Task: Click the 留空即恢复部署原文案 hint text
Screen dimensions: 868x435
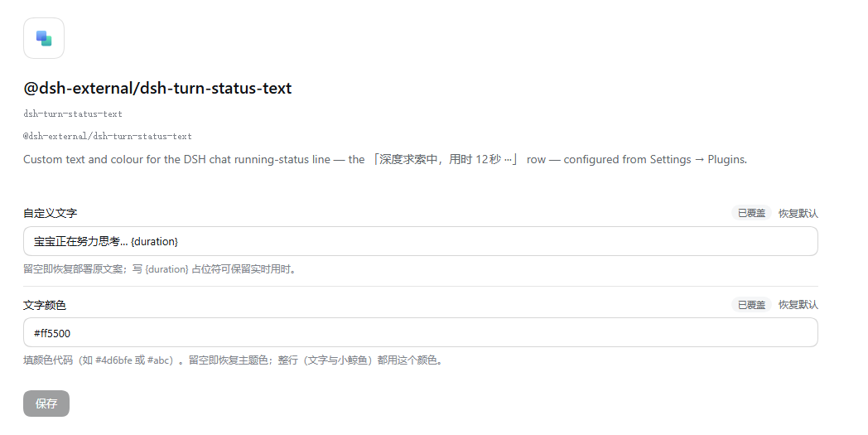Action: click(x=161, y=269)
